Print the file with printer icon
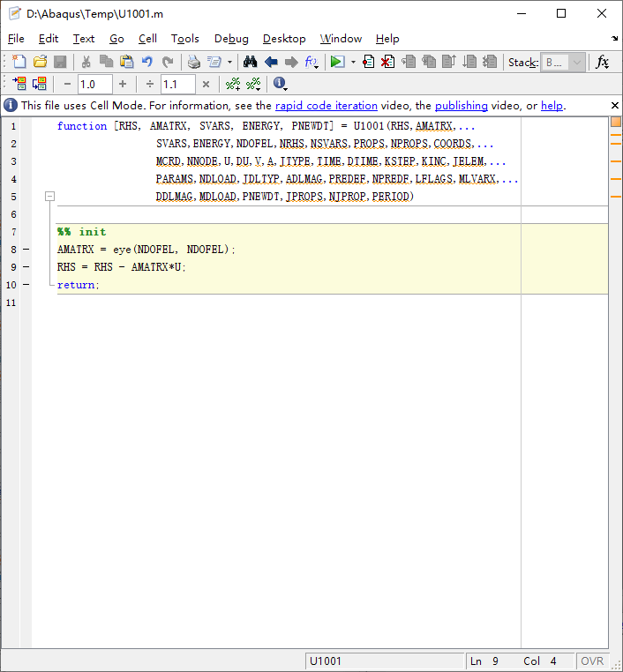The height and width of the screenshot is (672, 623). click(194, 62)
